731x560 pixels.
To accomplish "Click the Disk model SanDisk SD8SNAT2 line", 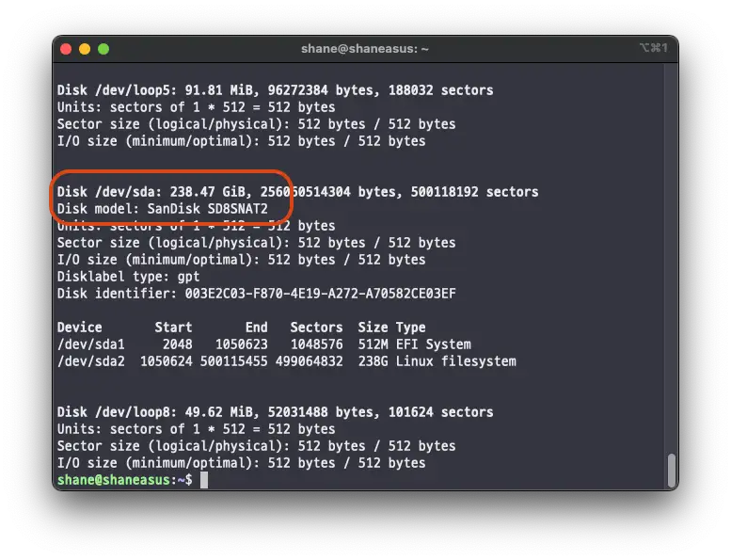I will pyautogui.click(x=163, y=208).
